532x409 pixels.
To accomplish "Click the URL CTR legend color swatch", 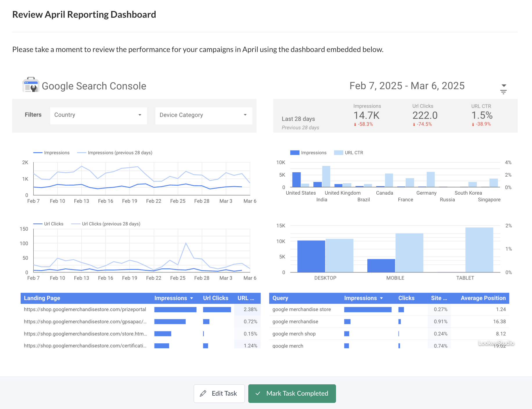I will [x=339, y=153].
